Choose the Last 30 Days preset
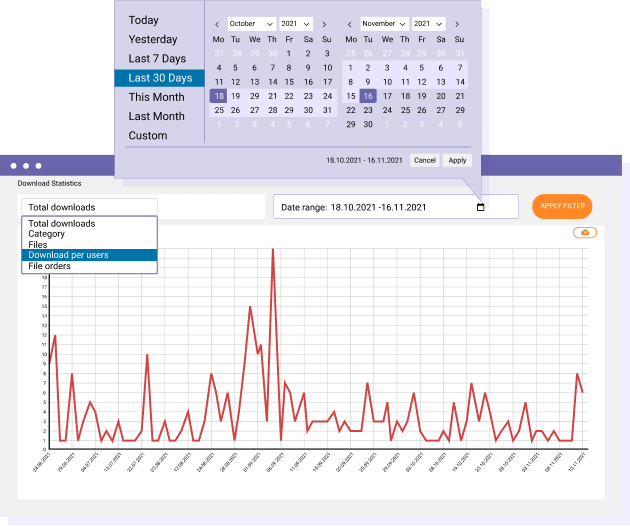 click(x=160, y=78)
